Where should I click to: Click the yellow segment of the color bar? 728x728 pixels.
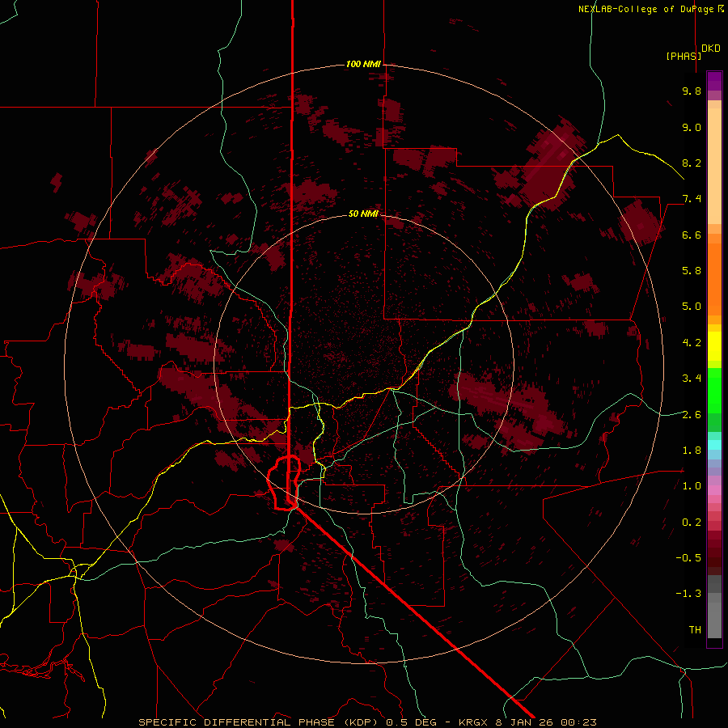tap(714, 345)
